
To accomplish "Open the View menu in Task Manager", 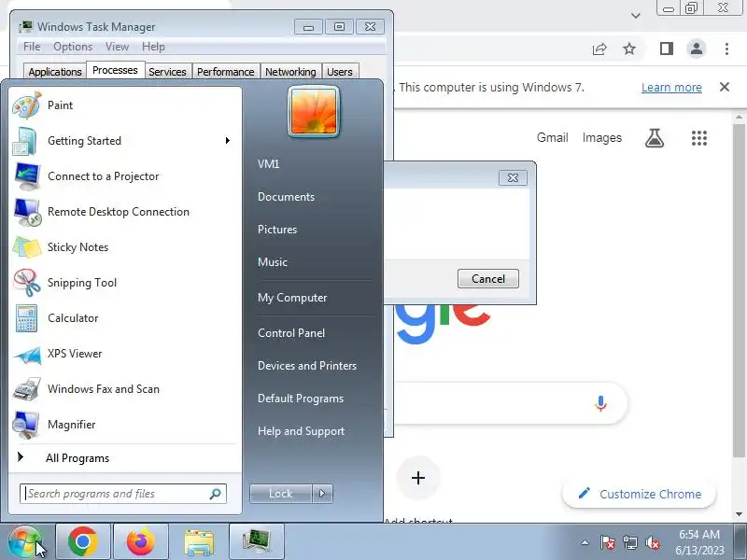I will coord(118,47).
